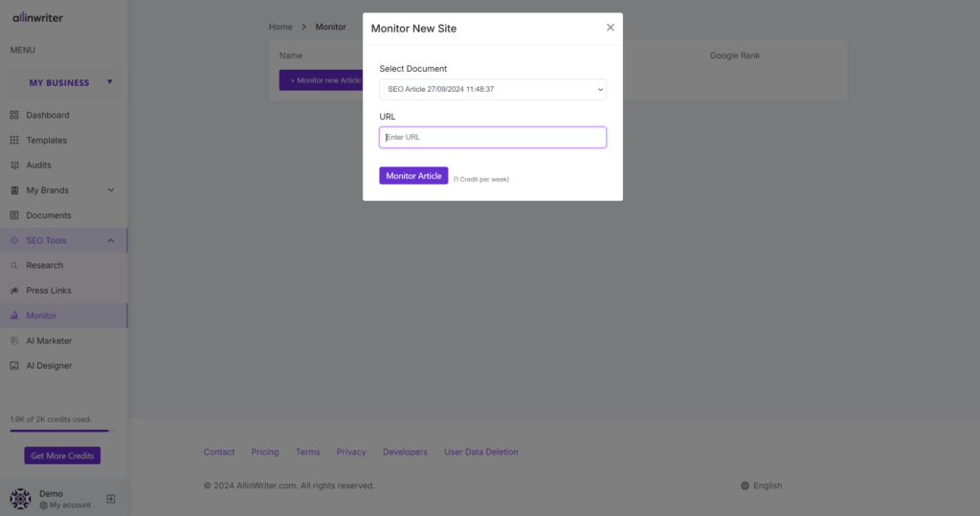980x516 pixels.
Task: Click the allinwriter logo
Action: 38,17
